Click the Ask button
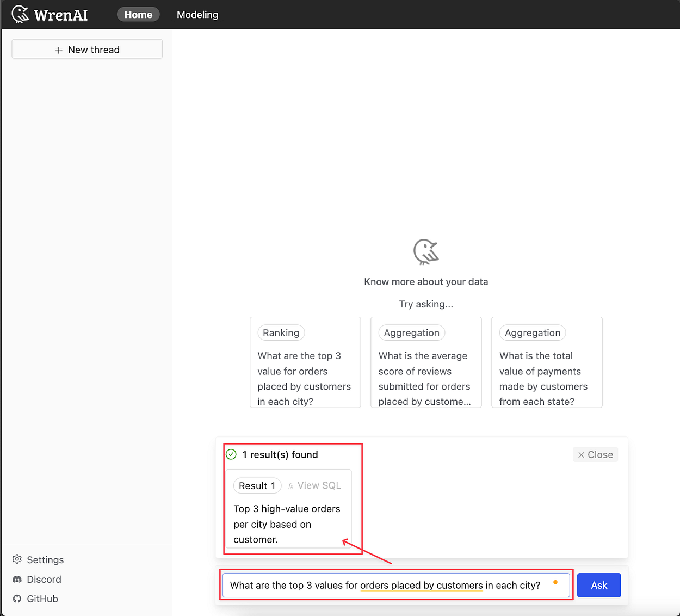The image size is (680, 616). [x=598, y=585]
